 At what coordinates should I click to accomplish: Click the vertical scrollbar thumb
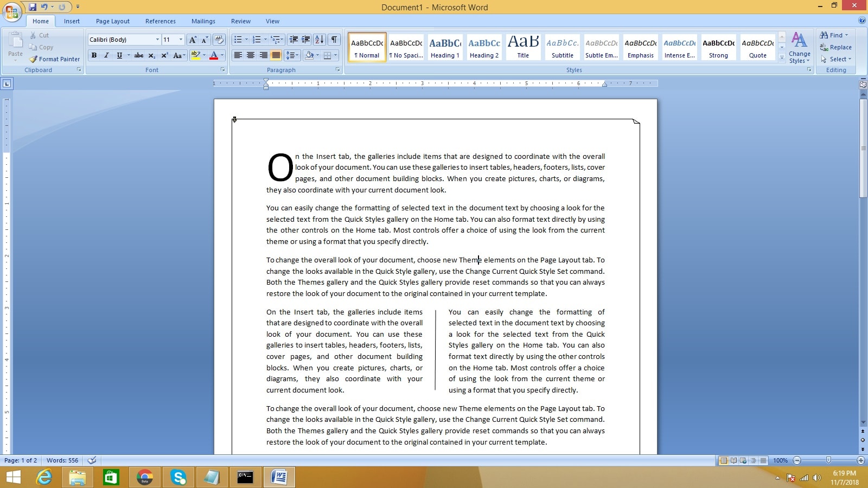tap(863, 148)
